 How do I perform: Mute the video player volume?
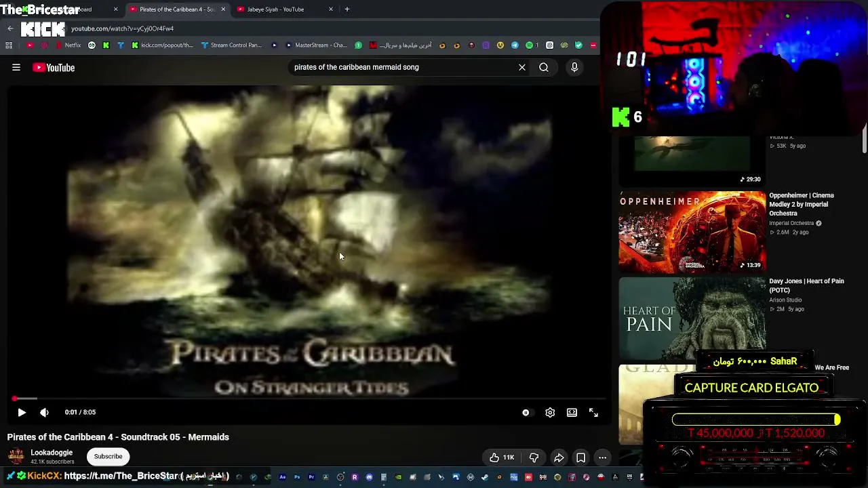click(x=44, y=412)
